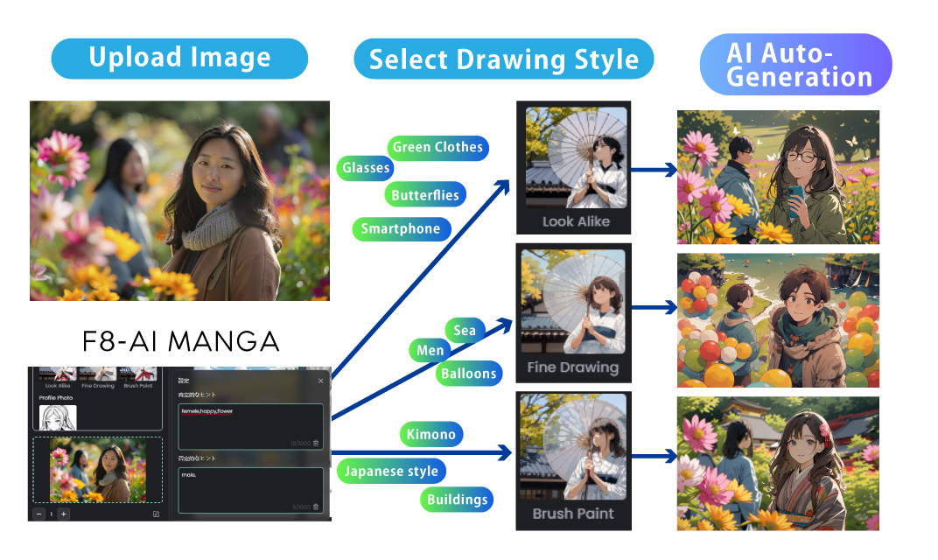Viewport: 938px width, 560px height.
Task: Open the generated image with kimono girl
Action: click(778, 464)
